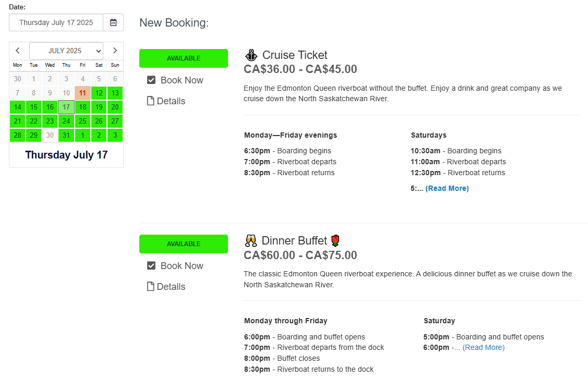Click the date input showing Thursday July 17 2025
The image size is (588, 390).
tap(56, 22)
